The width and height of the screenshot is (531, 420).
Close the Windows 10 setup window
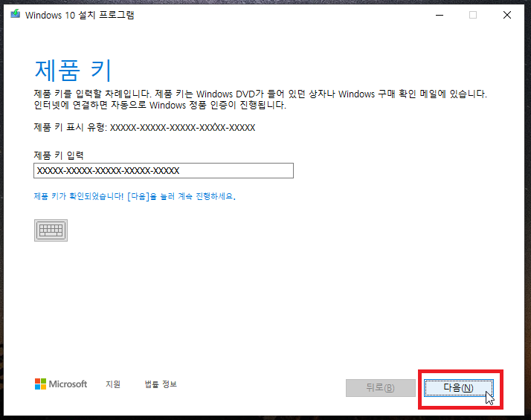[x=507, y=15]
